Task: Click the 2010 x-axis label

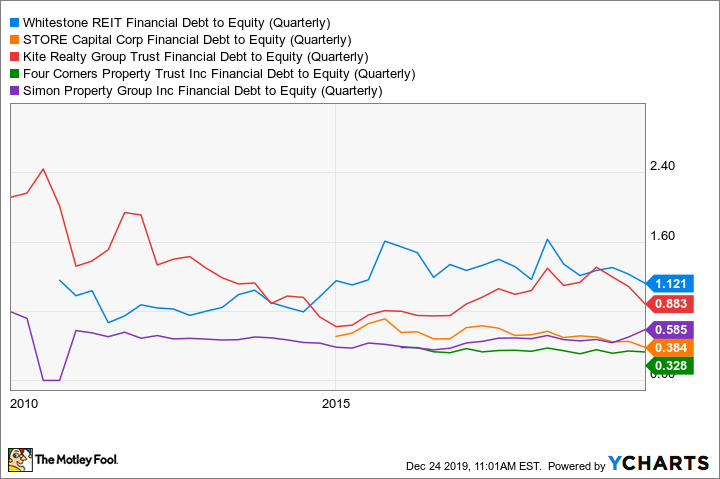Action: (x=23, y=403)
